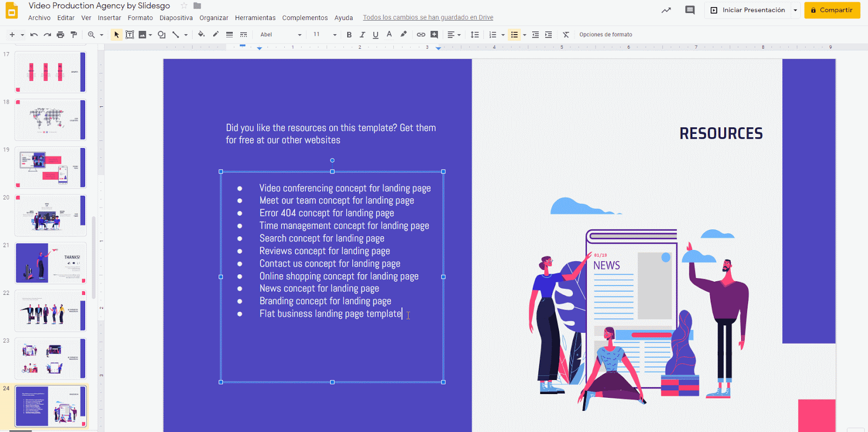Click the activity trend line icon

tap(666, 10)
